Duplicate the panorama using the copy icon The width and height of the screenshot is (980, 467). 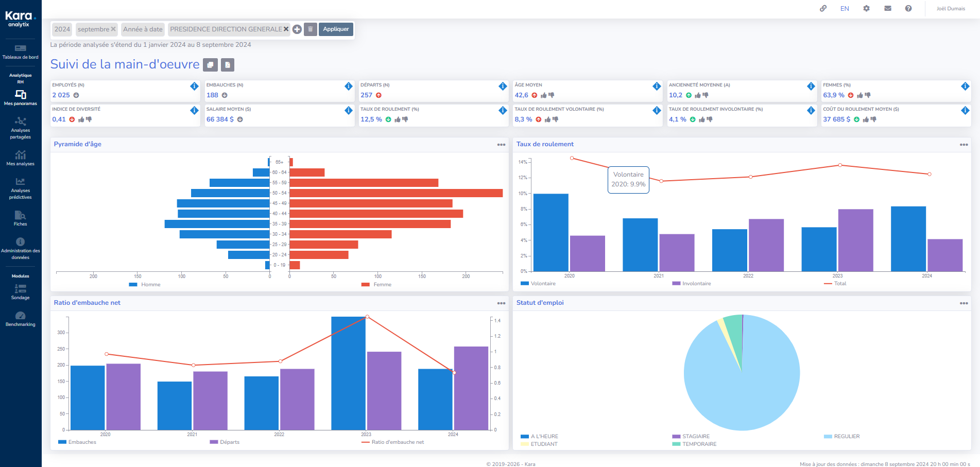tap(210, 65)
